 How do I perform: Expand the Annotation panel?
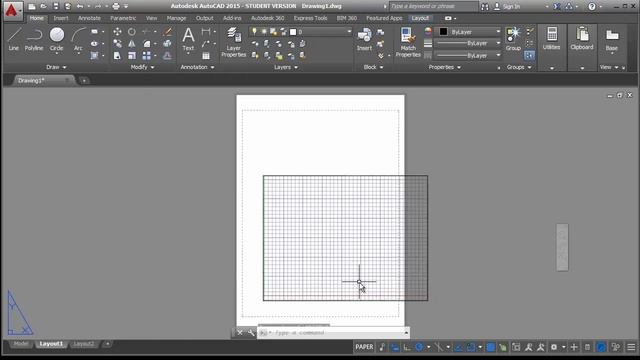pyautogui.click(x=198, y=67)
